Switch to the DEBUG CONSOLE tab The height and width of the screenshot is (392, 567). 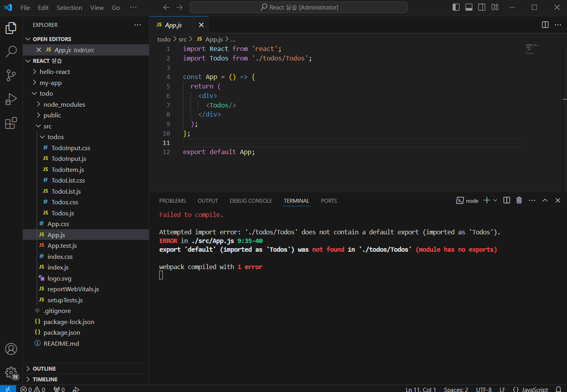click(x=251, y=201)
